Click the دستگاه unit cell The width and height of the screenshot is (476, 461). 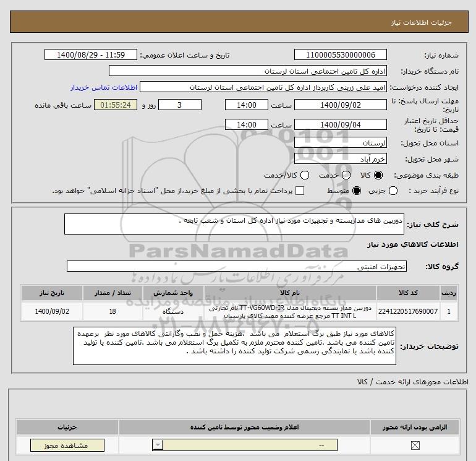pyautogui.click(x=173, y=311)
